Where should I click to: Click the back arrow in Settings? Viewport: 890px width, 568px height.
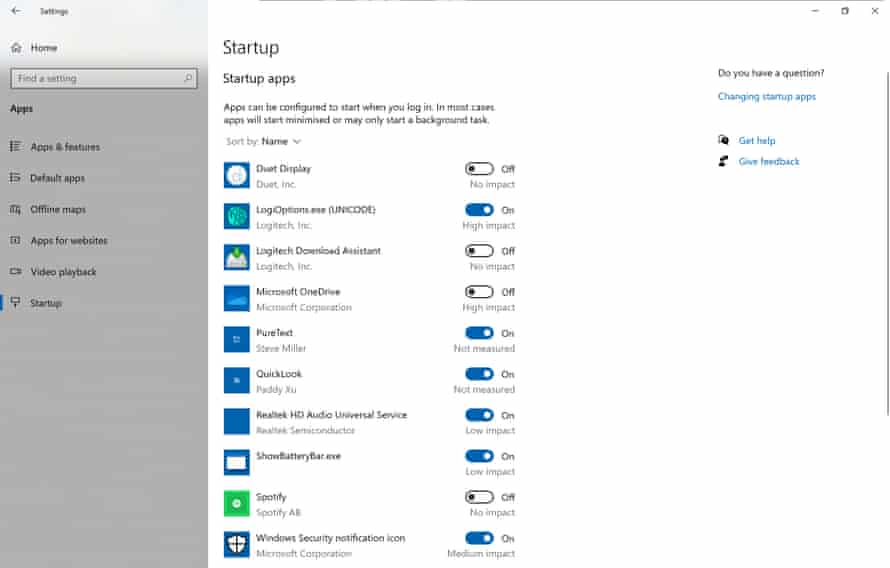click(16, 11)
